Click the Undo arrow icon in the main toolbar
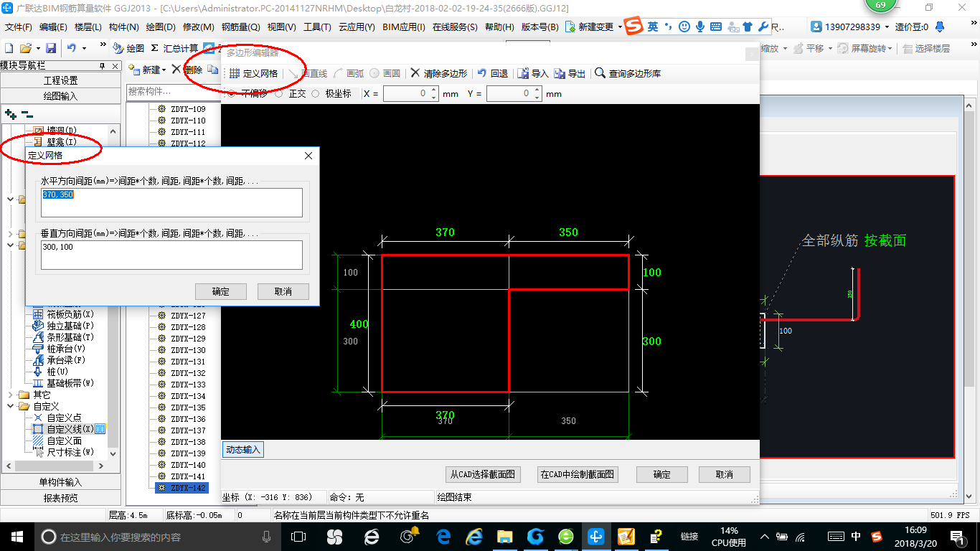 pyautogui.click(x=72, y=48)
